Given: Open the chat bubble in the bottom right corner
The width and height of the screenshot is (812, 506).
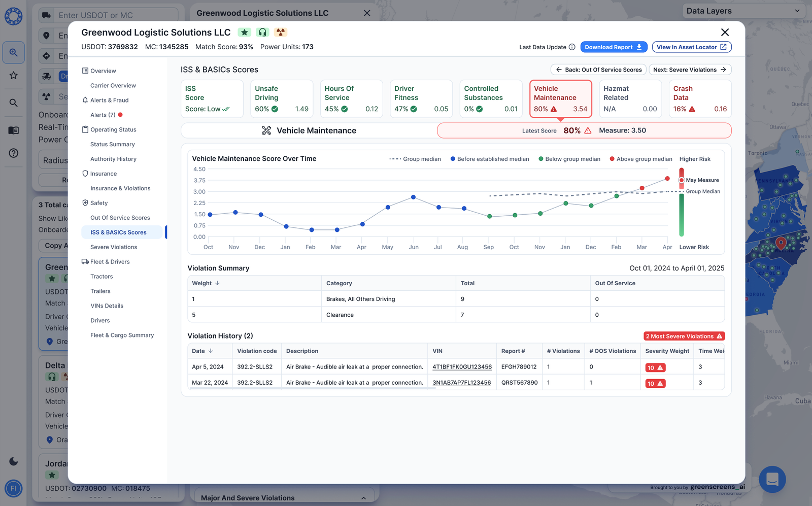Looking at the screenshot, I should click(772, 479).
